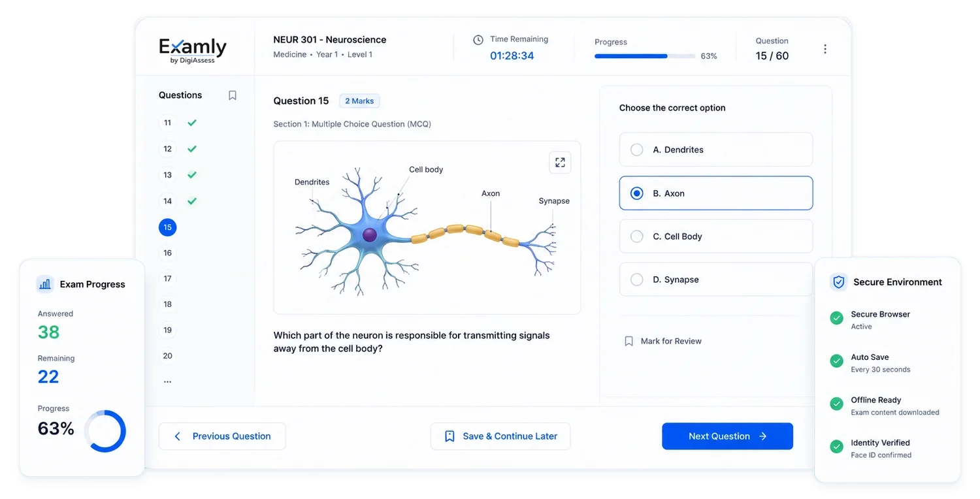Go to question 18 in the list
Screen dimensions: 980x499
(168, 304)
